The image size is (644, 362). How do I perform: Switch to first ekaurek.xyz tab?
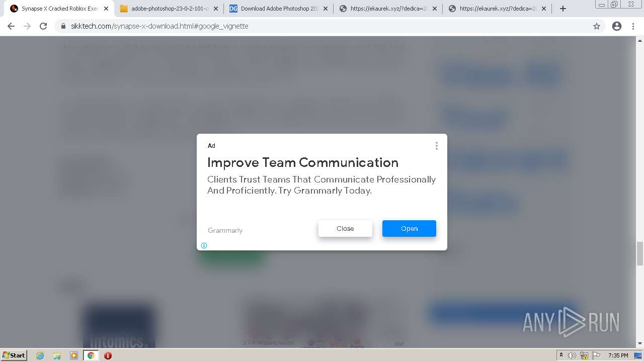point(389,9)
